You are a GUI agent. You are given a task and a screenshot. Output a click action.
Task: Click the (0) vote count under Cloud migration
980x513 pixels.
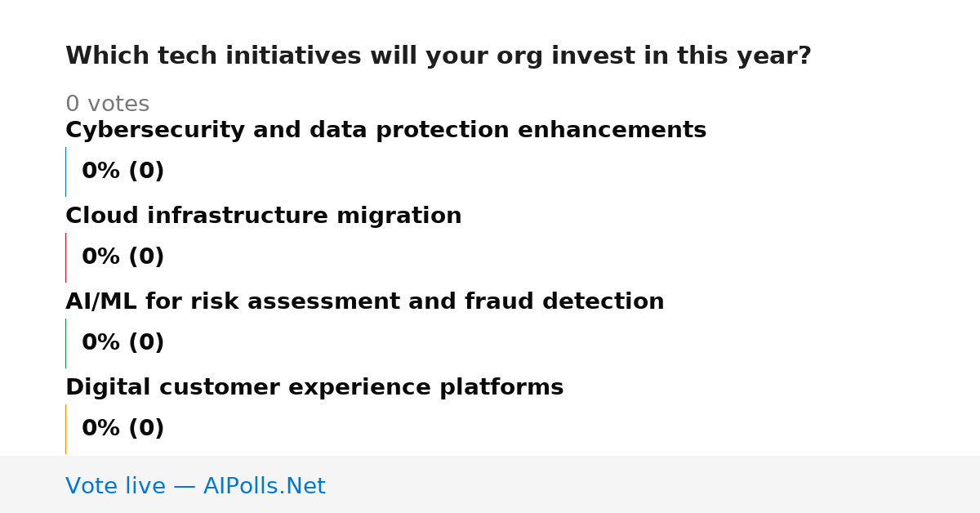pos(146,257)
